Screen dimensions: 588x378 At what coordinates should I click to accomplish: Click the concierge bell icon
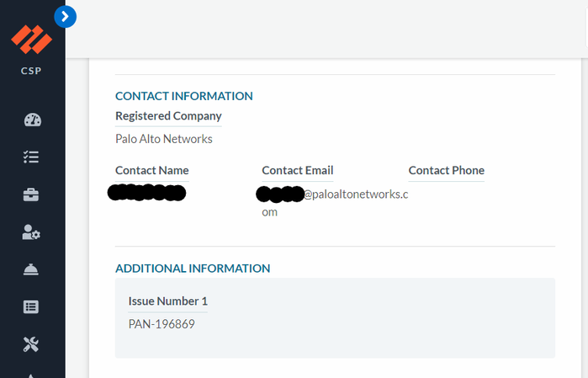point(32,269)
